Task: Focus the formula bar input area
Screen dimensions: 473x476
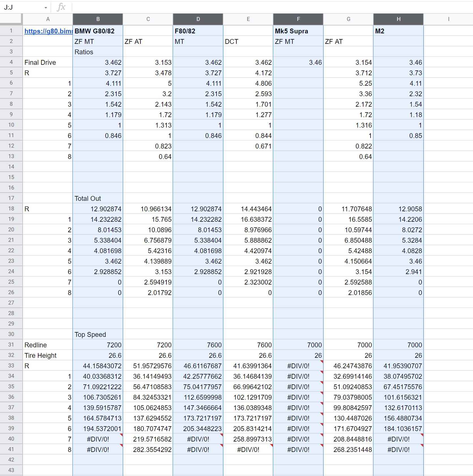Action: [x=272, y=7]
